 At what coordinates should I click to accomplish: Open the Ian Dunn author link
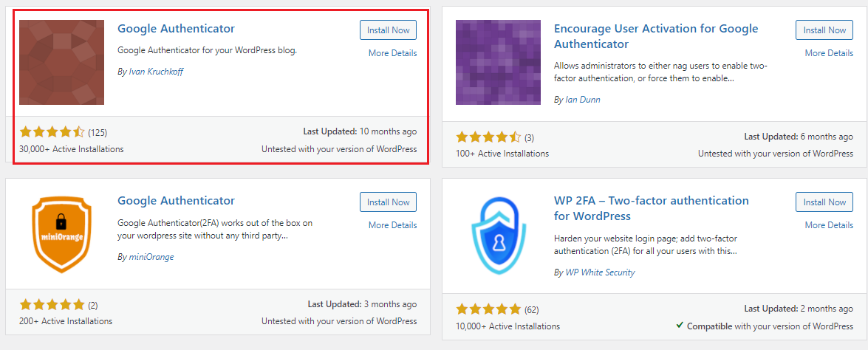tap(583, 100)
